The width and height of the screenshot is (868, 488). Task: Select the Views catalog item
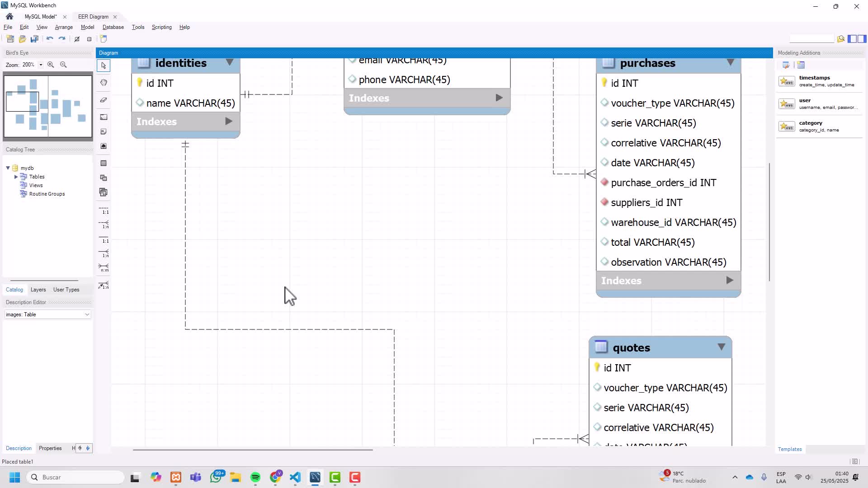click(36, 185)
